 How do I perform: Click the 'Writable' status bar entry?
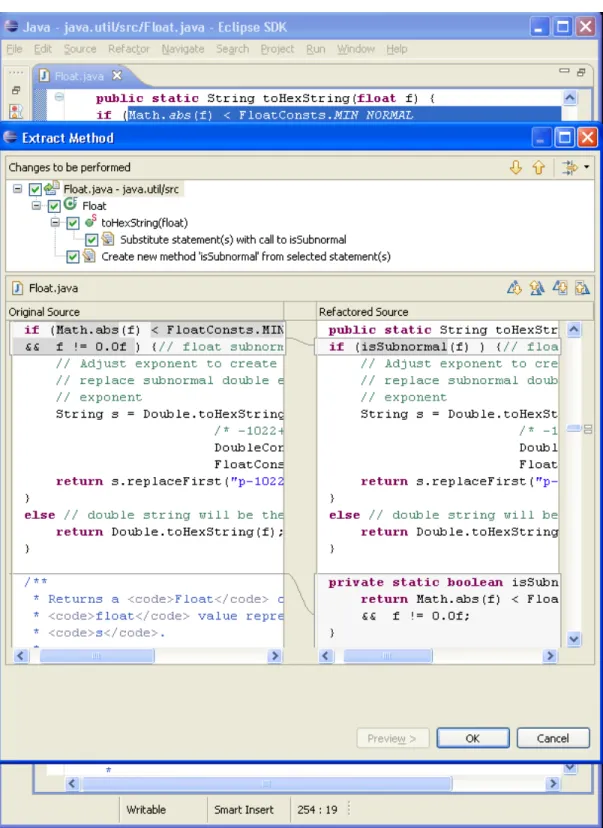pyautogui.click(x=146, y=810)
